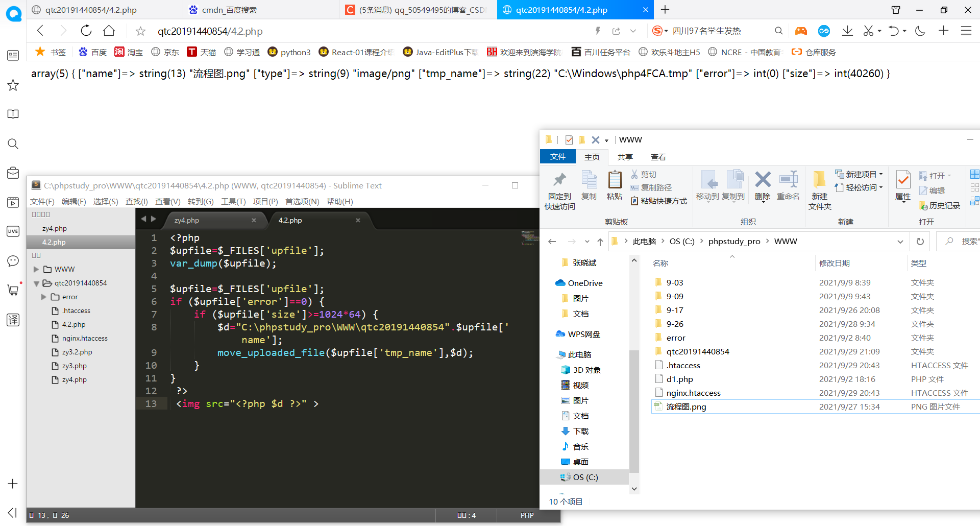Click the LIVE icon in browser sidebar
980x526 pixels.
coord(13,231)
